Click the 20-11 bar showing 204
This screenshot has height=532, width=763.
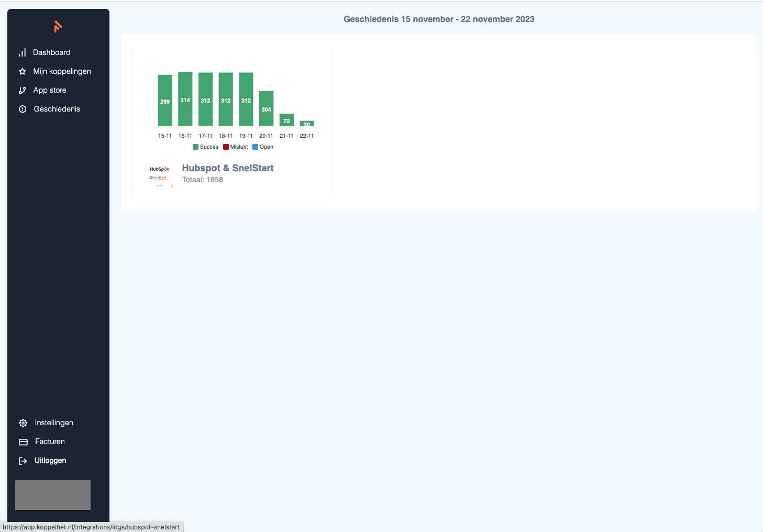pos(266,108)
